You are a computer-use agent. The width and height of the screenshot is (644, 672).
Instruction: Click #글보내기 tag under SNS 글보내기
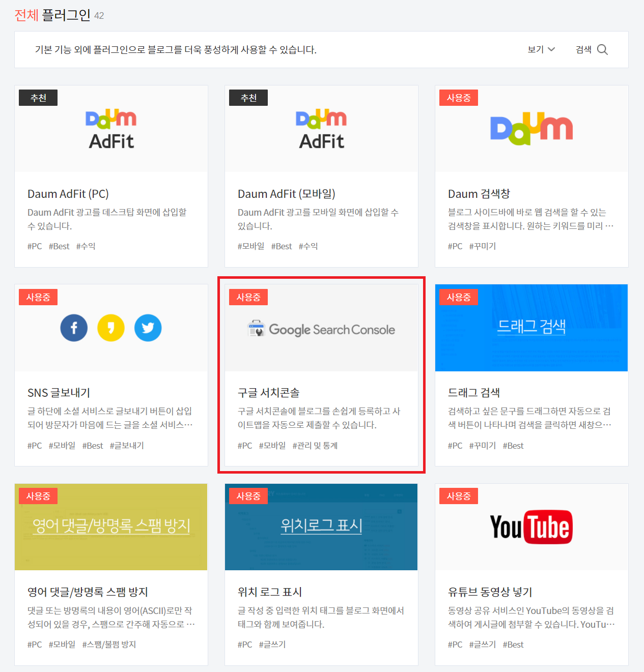[x=127, y=446]
